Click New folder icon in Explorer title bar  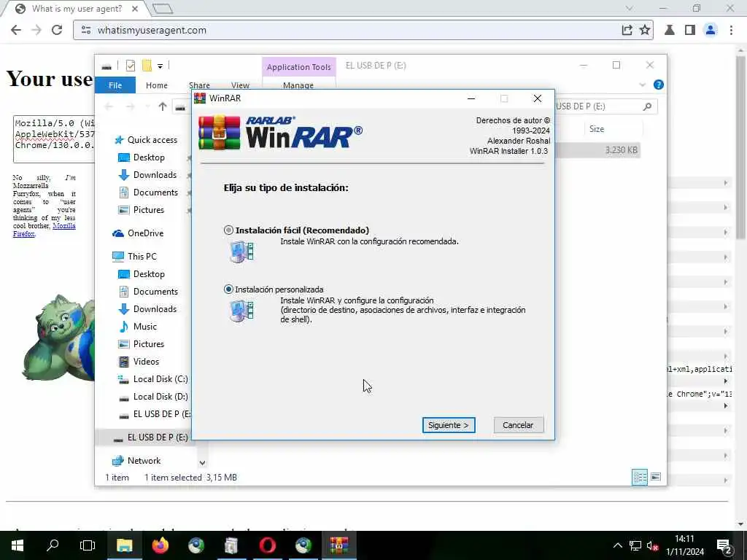coord(147,66)
